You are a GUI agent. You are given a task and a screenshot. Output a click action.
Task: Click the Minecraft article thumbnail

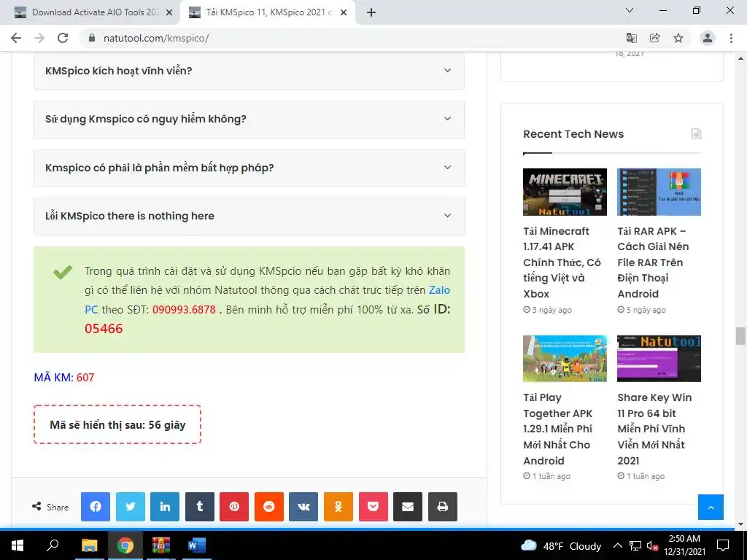click(565, 192)
